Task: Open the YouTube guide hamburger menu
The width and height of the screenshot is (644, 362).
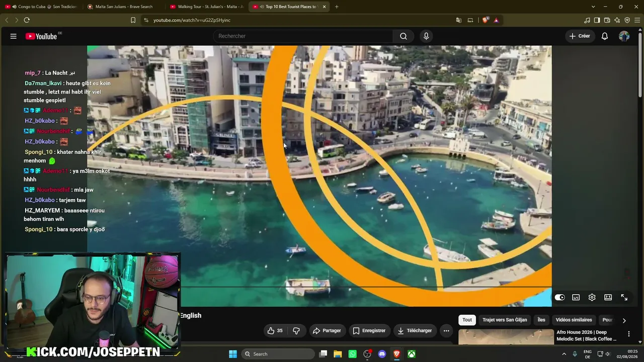Action: click(x=14, y=36)
